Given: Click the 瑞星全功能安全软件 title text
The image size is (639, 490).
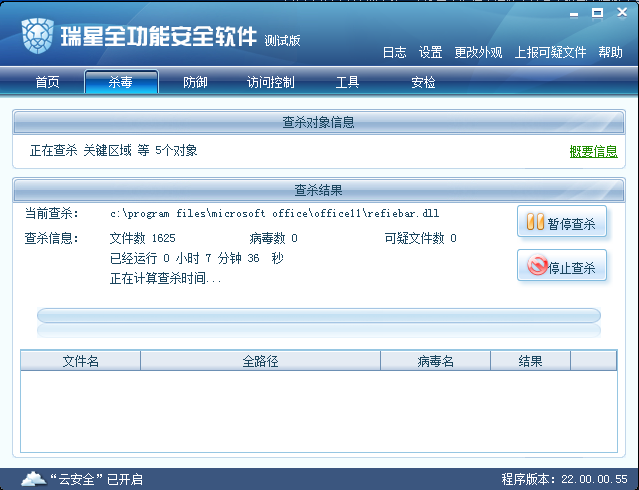Looking at the screenshot, I should click(159, 36).
